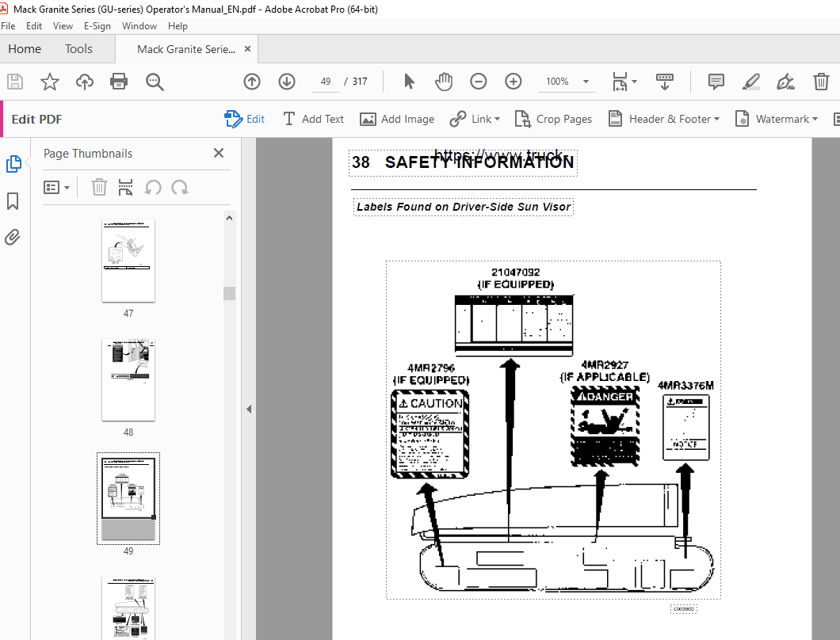Select the highlighter tool
This screenshot has height=640, width=840.
click(750, 81)
